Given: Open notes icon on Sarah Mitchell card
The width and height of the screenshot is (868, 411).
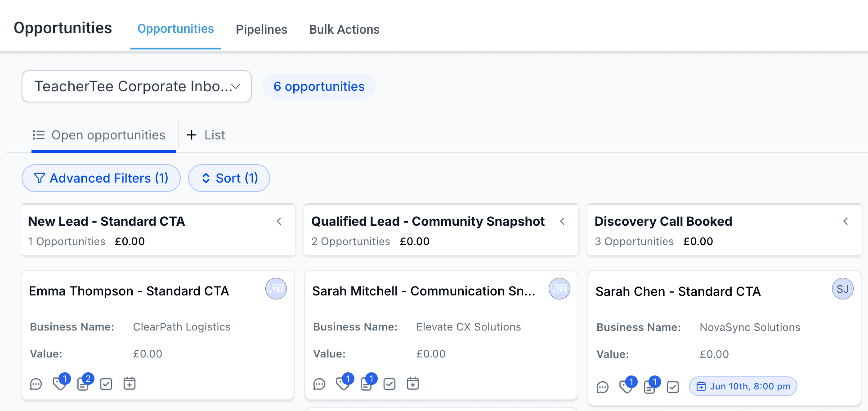Looking at the screenshot, I should pyautogui.click(x=366, y=384).
